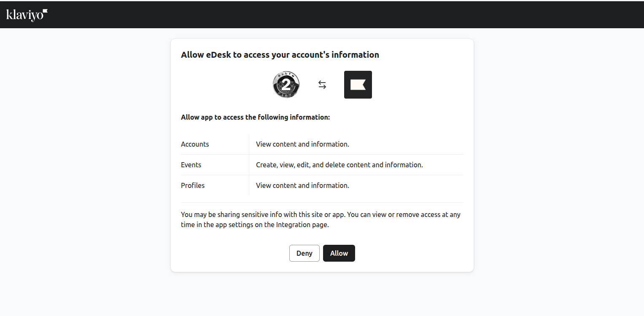Click the bidirectional arrows connection icon
The width and height of the screenshot is (644, 316).
point(322,85)
